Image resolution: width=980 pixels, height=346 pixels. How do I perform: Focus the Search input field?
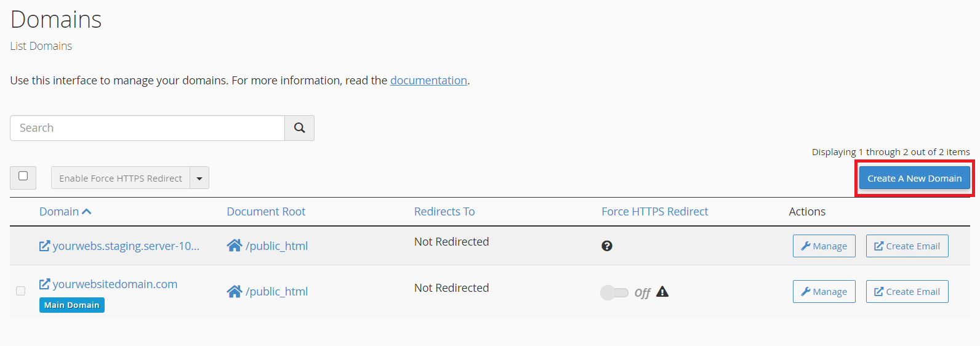147,128
